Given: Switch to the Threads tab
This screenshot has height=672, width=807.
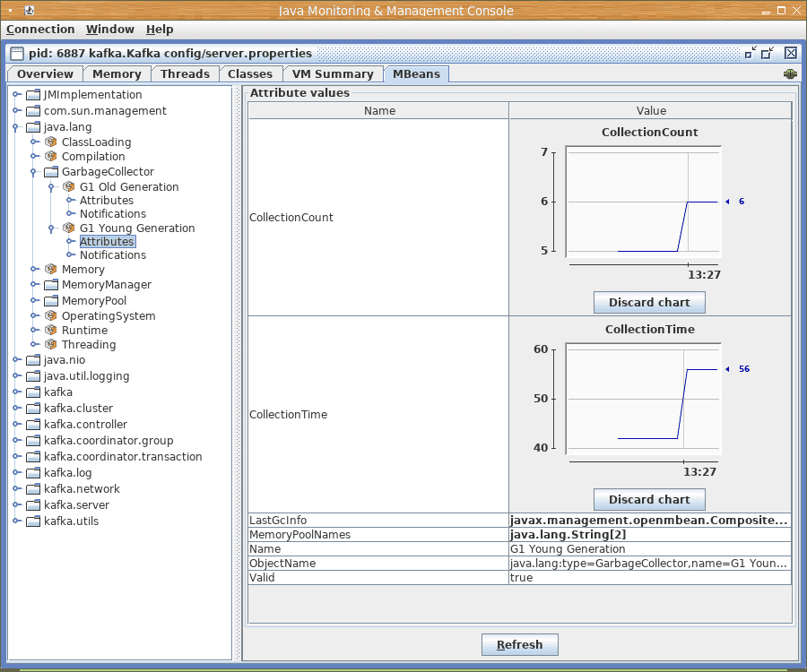Looking at the screenshot, I should [x=185, y=74].
